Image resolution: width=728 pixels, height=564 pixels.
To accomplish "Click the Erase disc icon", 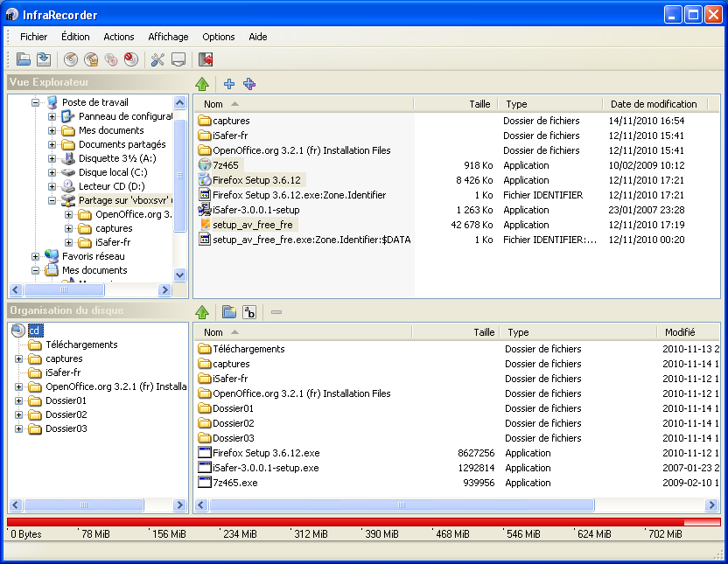I will click(130, 59).
